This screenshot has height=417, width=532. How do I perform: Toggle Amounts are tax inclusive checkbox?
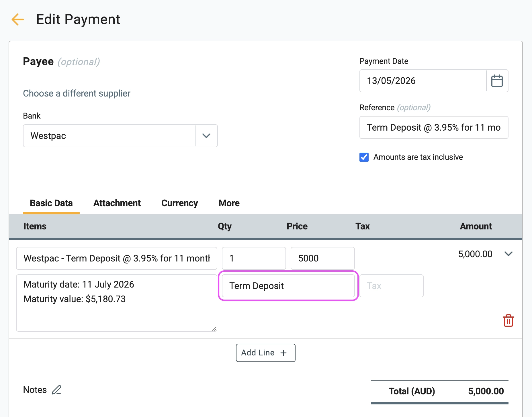point(364,157)
